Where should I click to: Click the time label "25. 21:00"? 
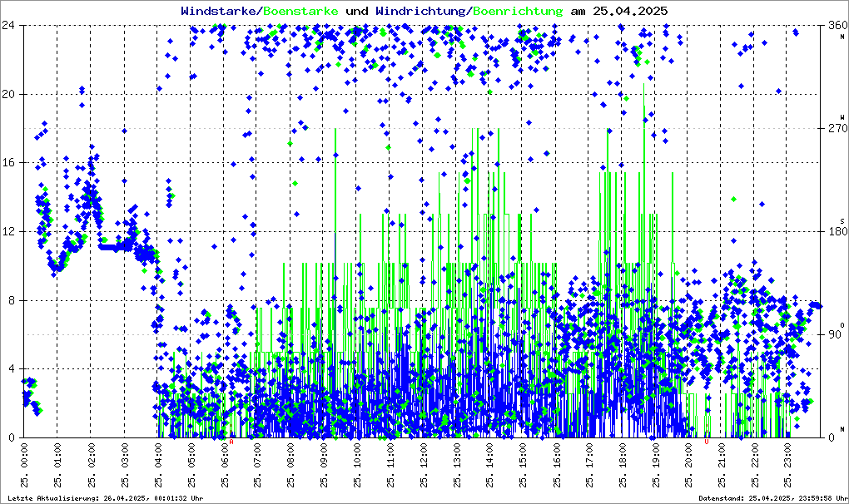[x=722, y=465]
